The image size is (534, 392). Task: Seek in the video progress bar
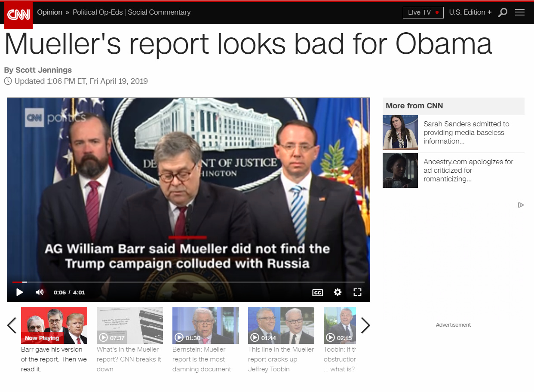pyautogui.click(x=188, y=282)
